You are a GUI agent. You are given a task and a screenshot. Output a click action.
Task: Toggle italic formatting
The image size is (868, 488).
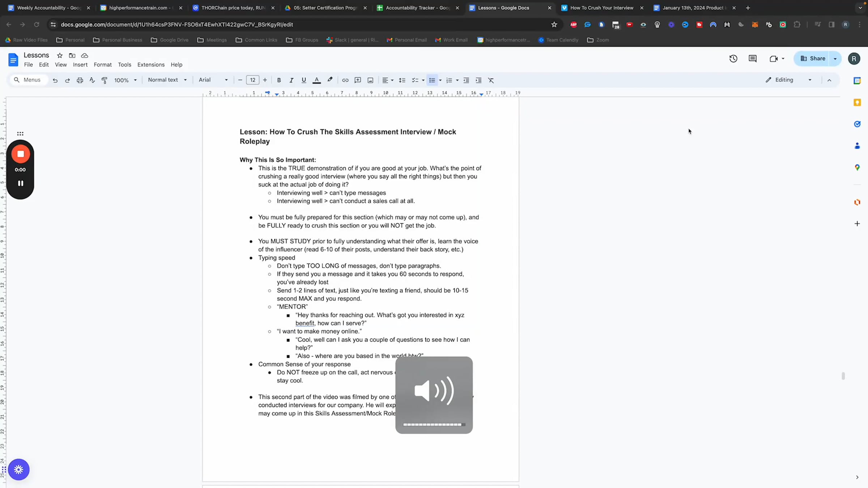coord(291,80)
